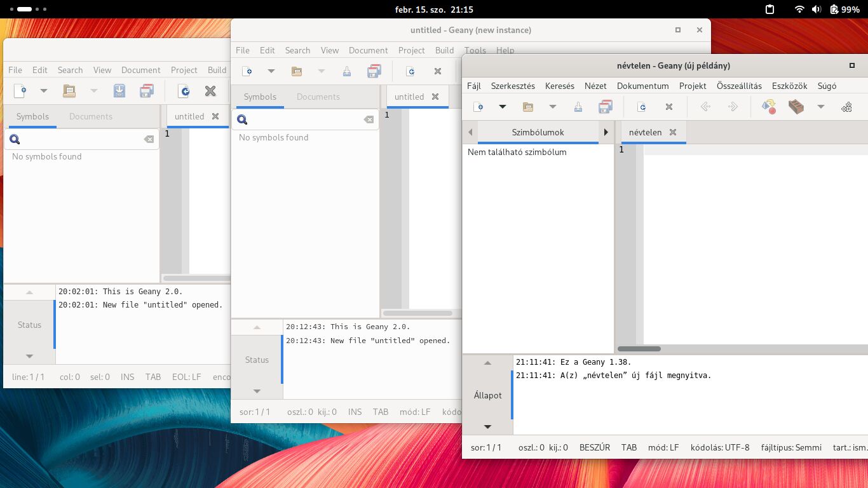Open the build actions dropdown beside brick icon
This screenshot has height=488, width=868.
[x=820, y=107]
